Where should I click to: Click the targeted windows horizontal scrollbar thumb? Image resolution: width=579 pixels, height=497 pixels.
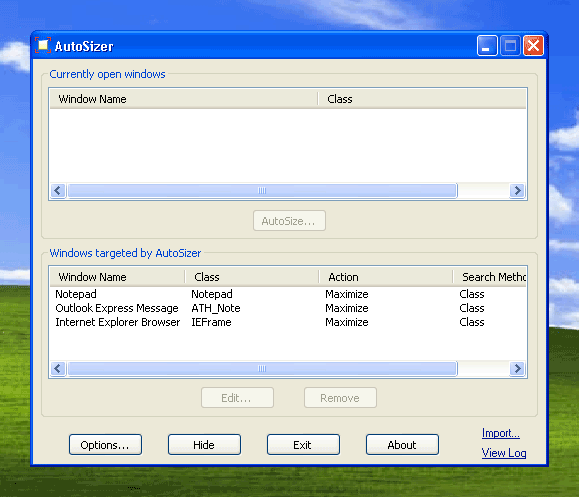coord(262,369)
